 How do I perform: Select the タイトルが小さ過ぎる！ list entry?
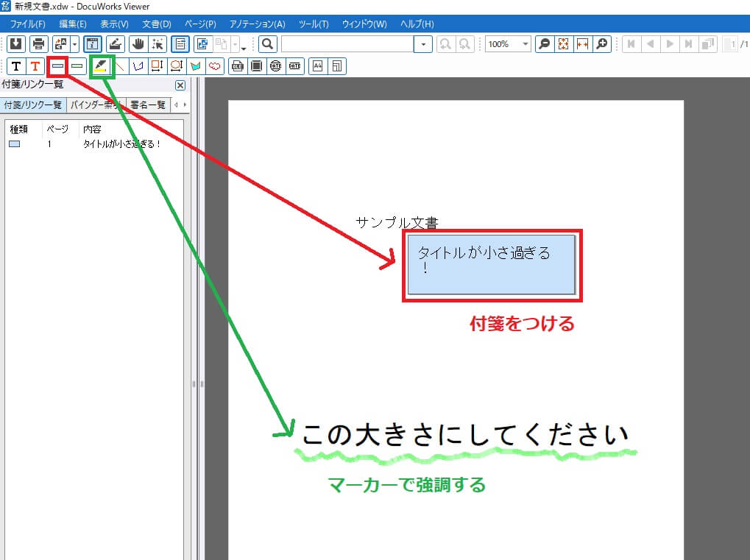(x=121, y=144)
